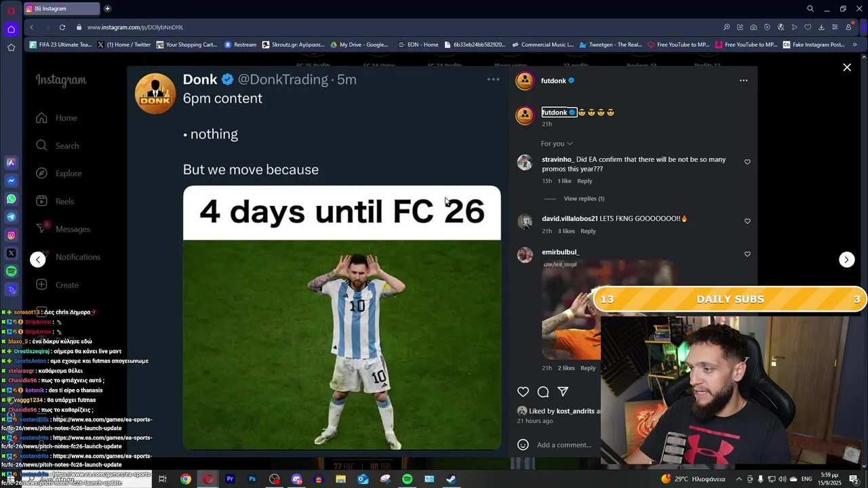Switch to the Instagram browser tab
Viewport: 868px width, 488px height.
pos(62,9)
